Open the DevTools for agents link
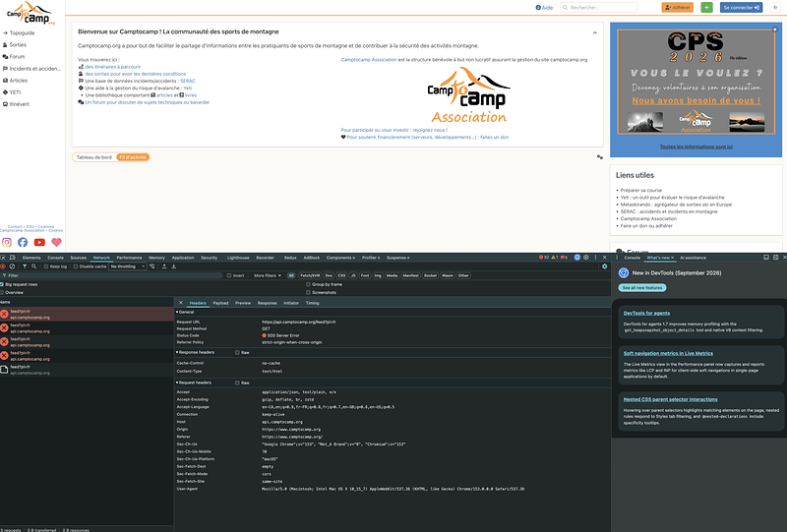This screenshot has width=787, height=532. tap(646, 313)
